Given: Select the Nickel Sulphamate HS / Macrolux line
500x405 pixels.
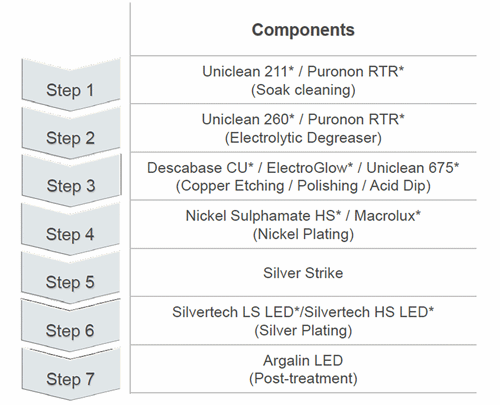Looking at the screenshot, I should click(x=303, y=216).
